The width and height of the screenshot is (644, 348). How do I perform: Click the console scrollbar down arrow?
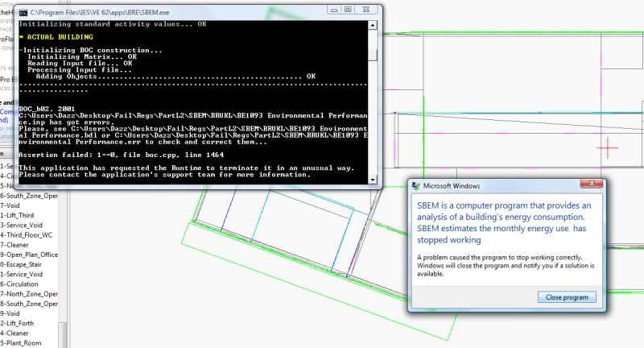(373, 180)
